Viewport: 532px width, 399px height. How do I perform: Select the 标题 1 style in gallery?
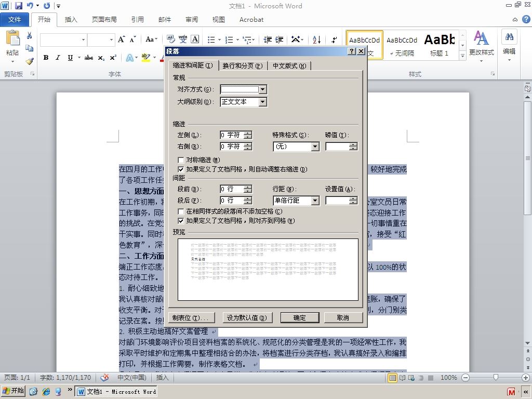coord(440,45)
